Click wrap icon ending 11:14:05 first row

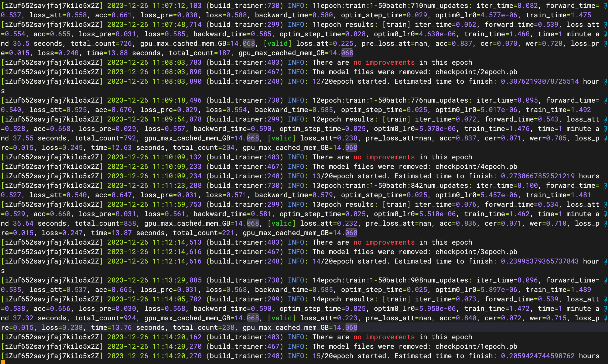(605, 299)
